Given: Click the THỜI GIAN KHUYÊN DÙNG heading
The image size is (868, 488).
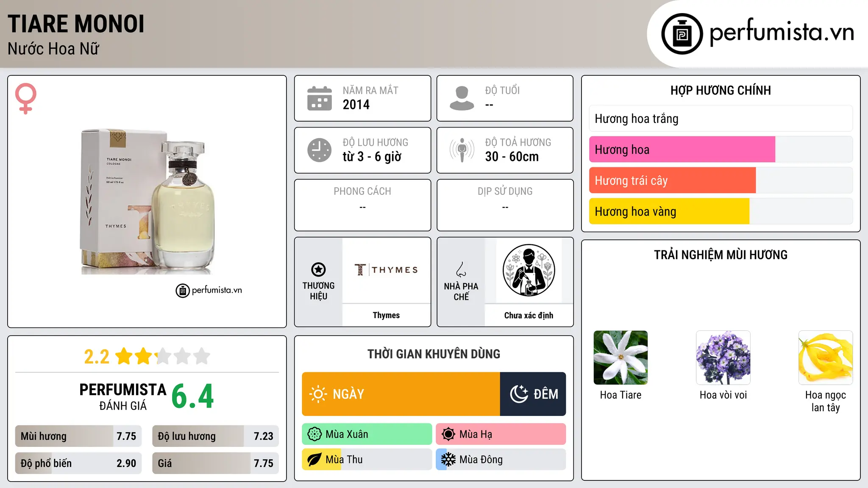Looking at the screenshot, I should [434, 354].
